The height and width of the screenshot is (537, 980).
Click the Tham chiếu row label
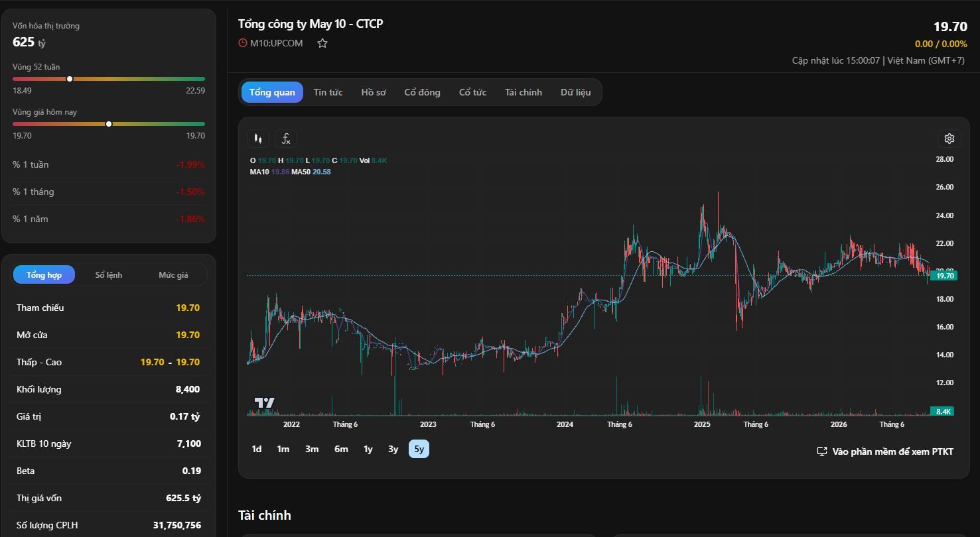click(x=40, y=308)
